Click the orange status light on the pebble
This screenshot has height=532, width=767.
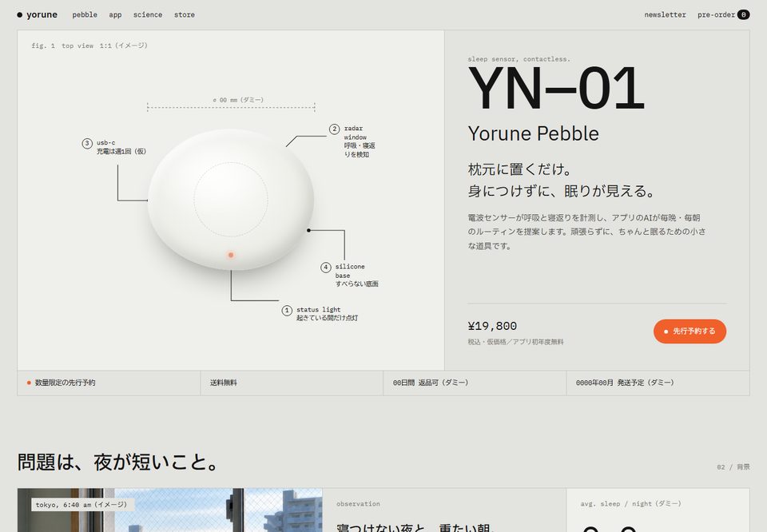231,255
